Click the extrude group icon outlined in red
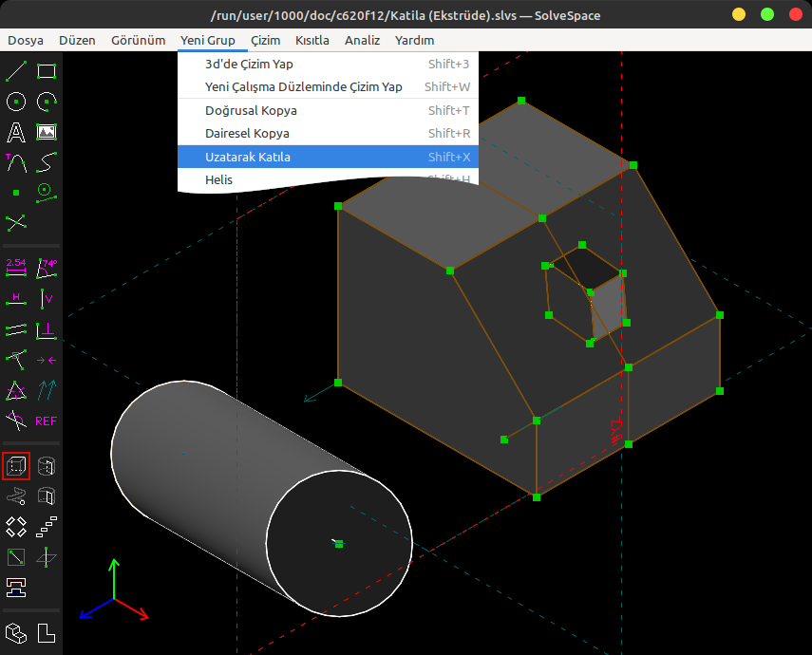This screenshot has height=655, width=812. 16,466
